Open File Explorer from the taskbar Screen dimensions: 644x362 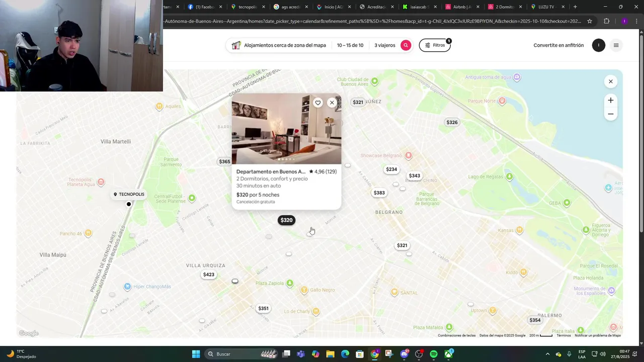tap(330, 354)
